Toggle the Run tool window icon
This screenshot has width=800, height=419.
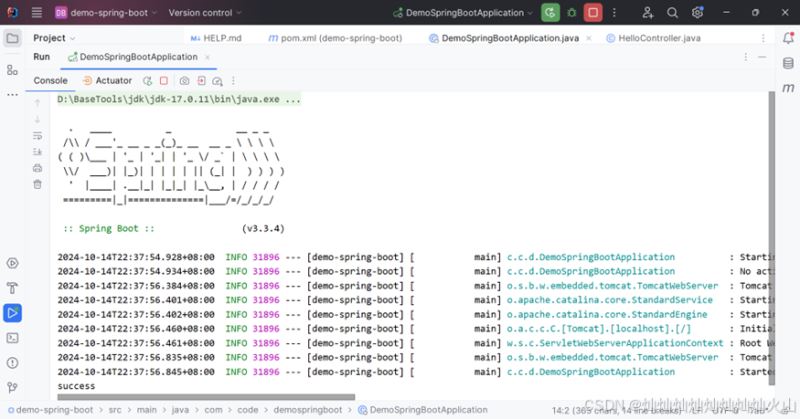pyautogui.click(x=12, y=313)
